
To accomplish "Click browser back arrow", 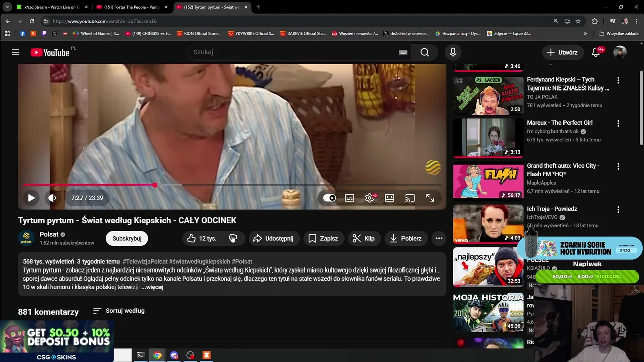I will click(8, 21).
